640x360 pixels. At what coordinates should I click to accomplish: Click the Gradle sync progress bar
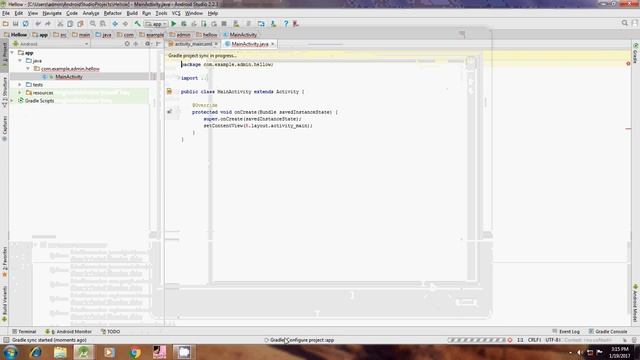[x=477, y=340]
